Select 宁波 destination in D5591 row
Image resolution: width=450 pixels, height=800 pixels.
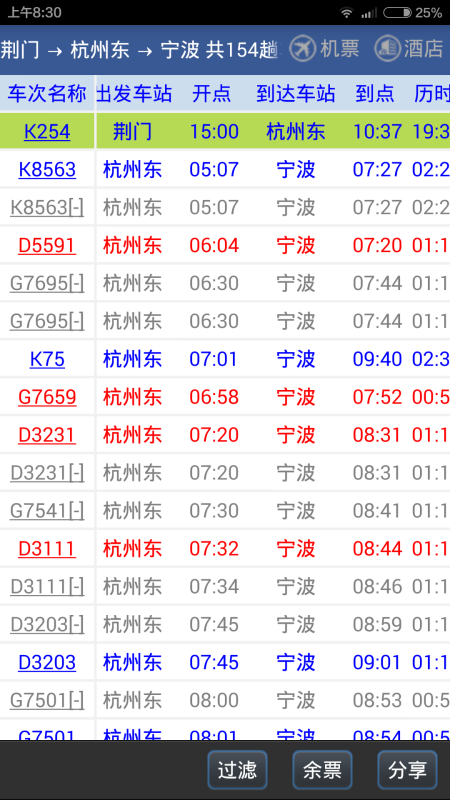pos(296,245)
